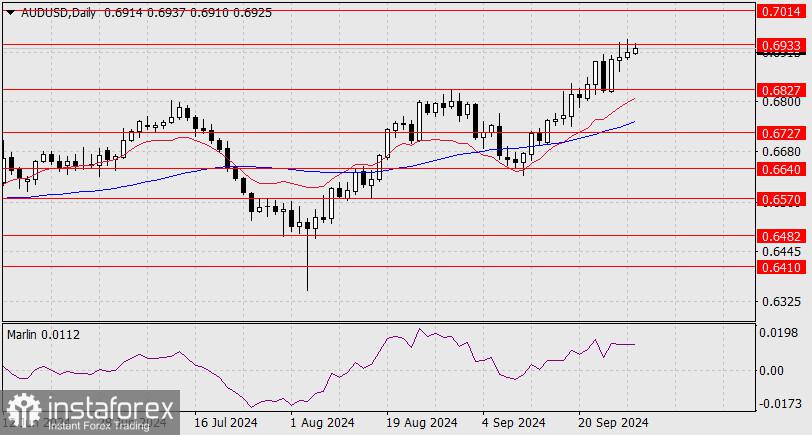
Task: Select the 0.6933 price level label
Action: click(x=782, y=45)
